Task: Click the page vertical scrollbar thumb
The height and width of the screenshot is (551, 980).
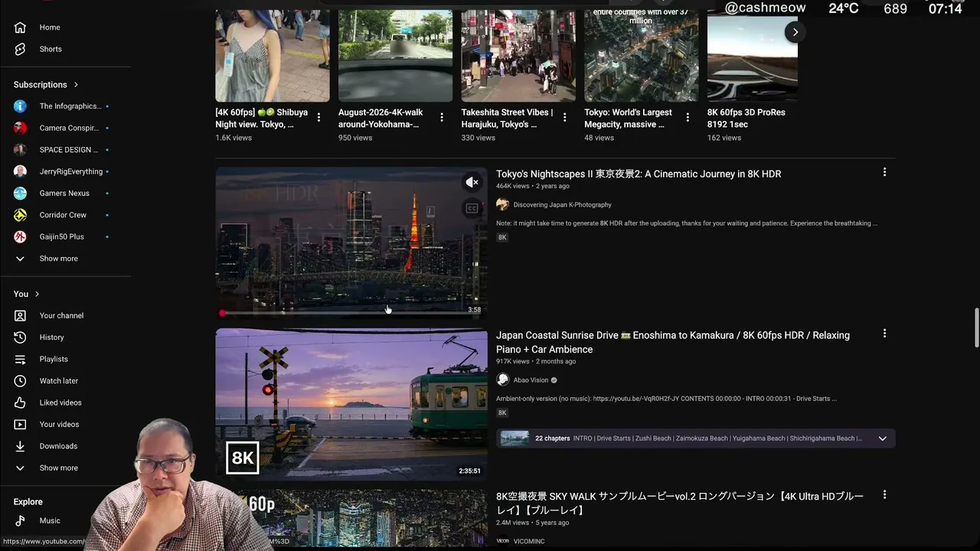Action: coord(975,328)
